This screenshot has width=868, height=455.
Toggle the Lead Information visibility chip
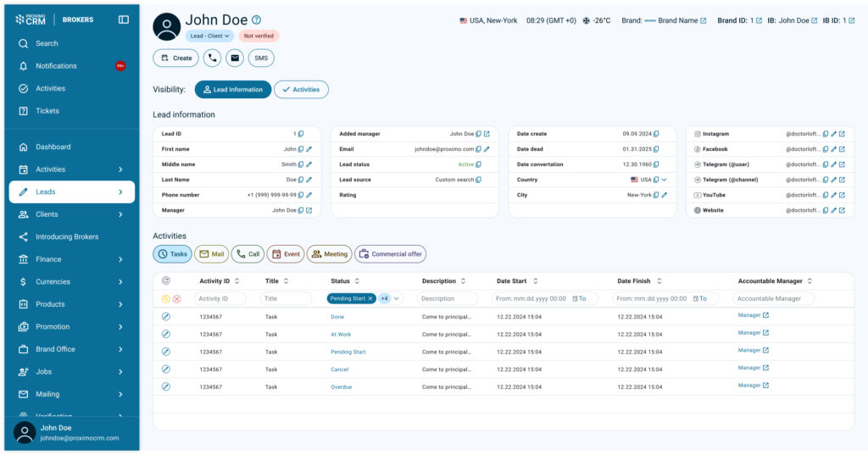coord(233,90)
